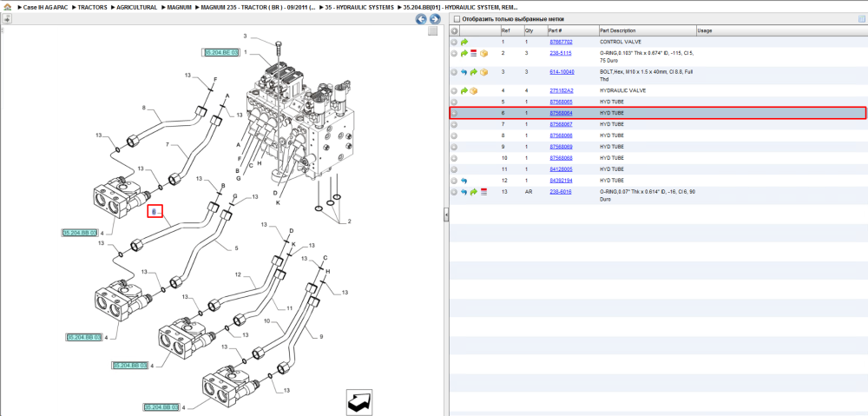This screenshot has width=868, height=416.
Task: Click the 'Ref' column header
Action: click(511, 30)
